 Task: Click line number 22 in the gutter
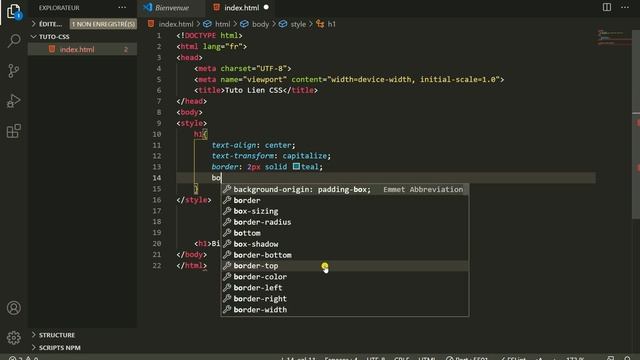pyautogui.click(x=157, y=266)
